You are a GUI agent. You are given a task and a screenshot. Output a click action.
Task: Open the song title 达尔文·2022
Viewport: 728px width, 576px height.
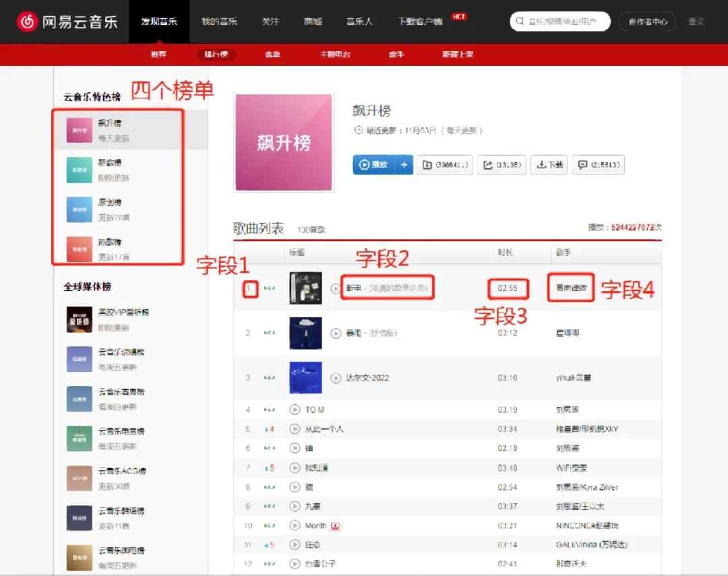367,378
